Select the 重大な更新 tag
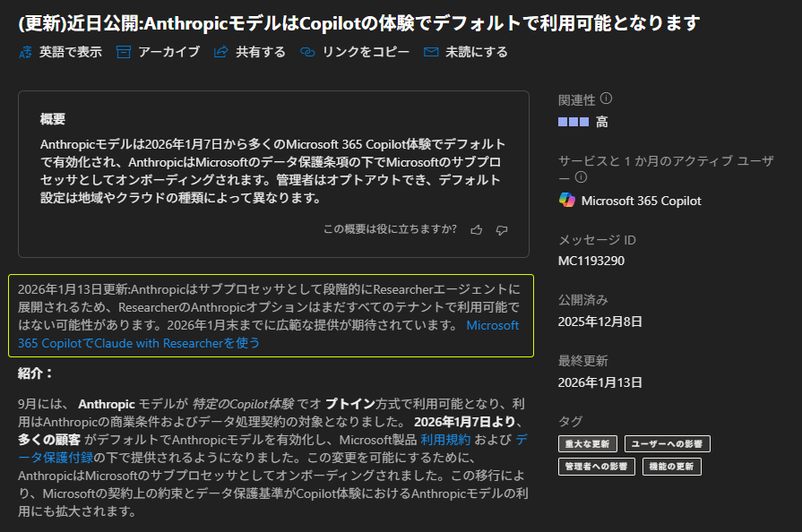This screenshot has width=802, height=532. pyautogui.click(x=588, y=443)
